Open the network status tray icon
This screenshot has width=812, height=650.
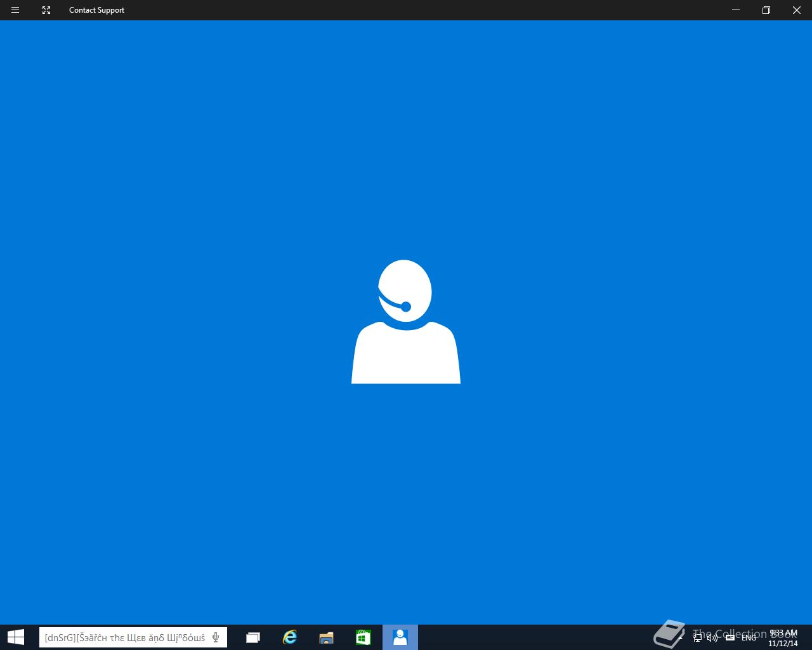click(x=697, y=637)
